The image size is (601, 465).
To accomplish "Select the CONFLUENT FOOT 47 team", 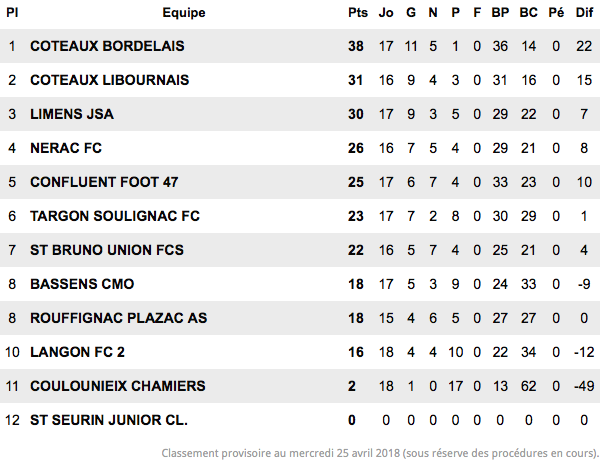I will 104,182.
